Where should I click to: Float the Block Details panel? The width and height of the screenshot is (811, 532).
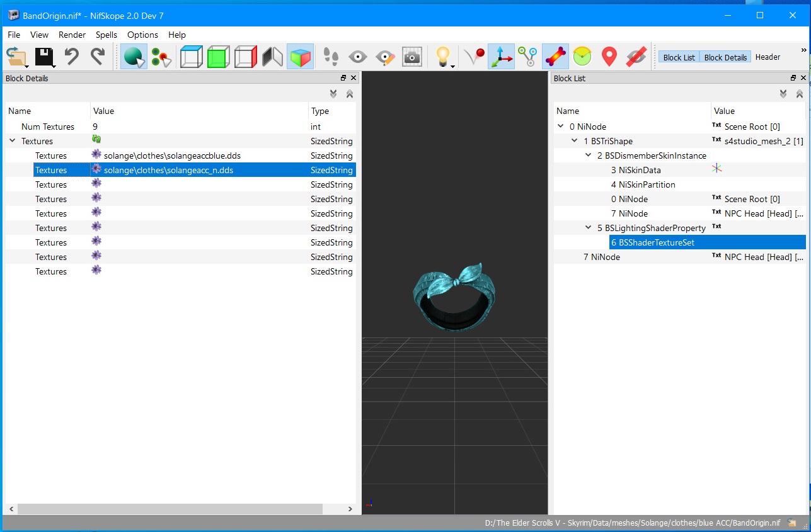[343, 78]
